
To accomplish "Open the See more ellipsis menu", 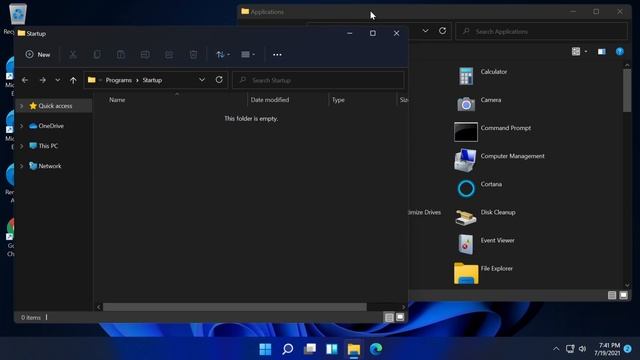I will tap(277, 54).
